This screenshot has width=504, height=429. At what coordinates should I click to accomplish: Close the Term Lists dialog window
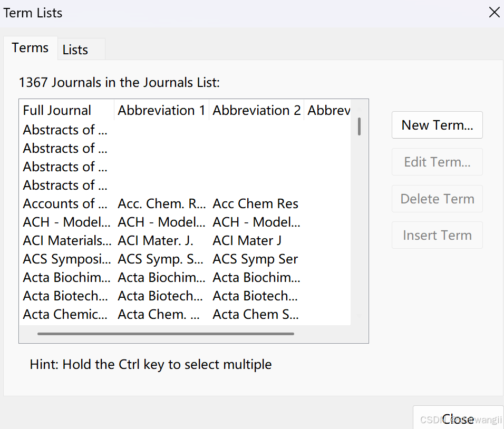494,13
